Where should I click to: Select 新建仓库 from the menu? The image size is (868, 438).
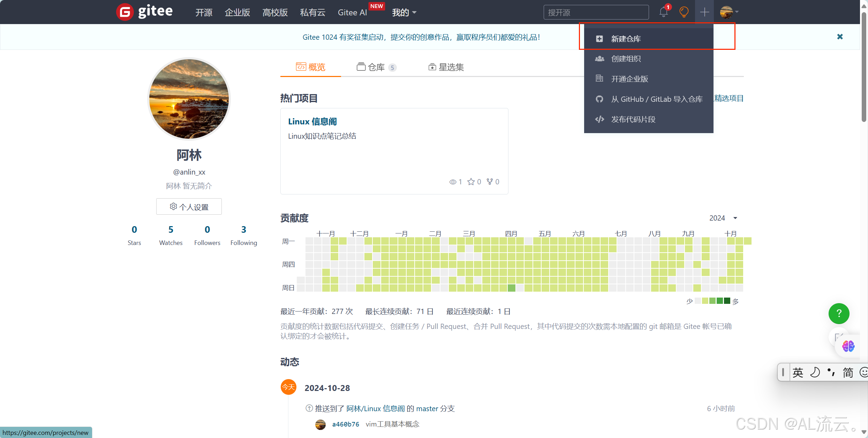tap(626, 39)
